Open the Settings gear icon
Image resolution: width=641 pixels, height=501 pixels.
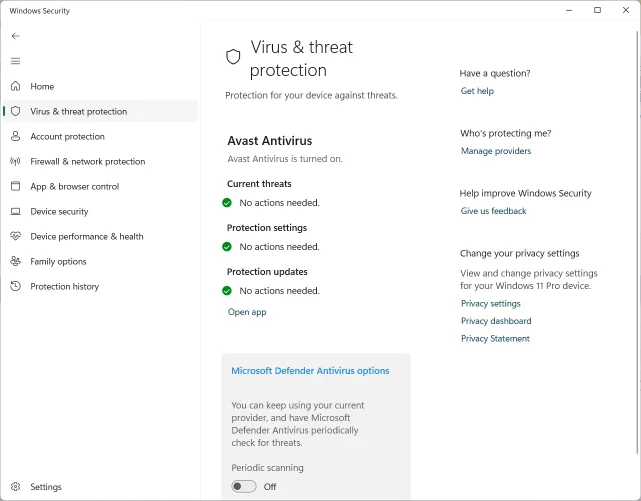(16, 487)
